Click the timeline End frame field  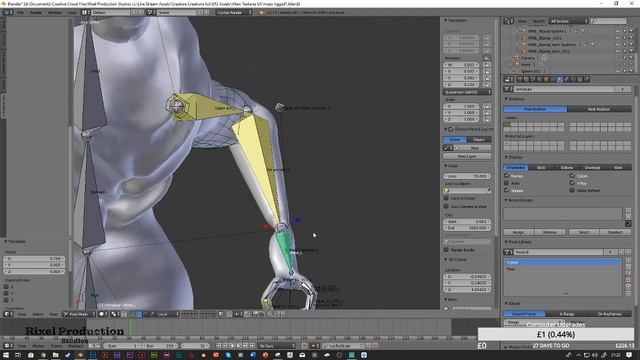pyautogui.click(x=160, y=346)
